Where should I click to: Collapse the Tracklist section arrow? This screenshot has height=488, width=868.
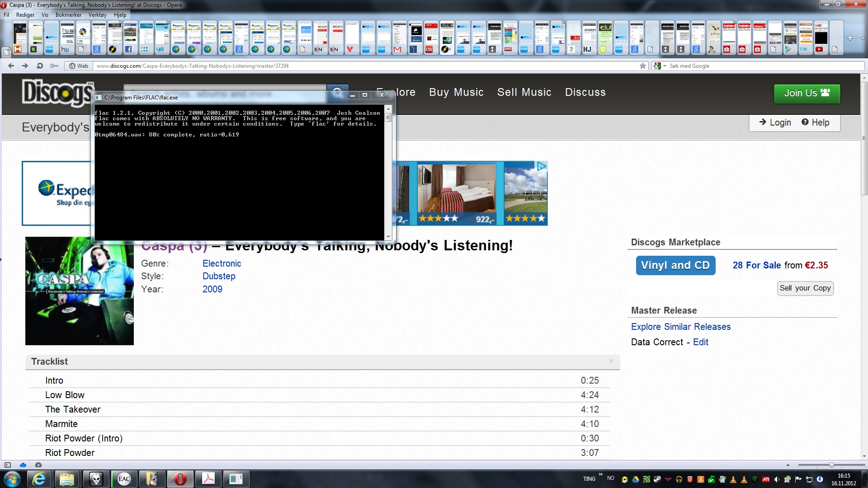(611, 361)
